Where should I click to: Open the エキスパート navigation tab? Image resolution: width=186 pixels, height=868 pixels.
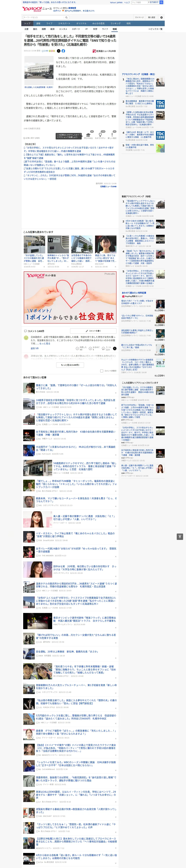point(64,24)
